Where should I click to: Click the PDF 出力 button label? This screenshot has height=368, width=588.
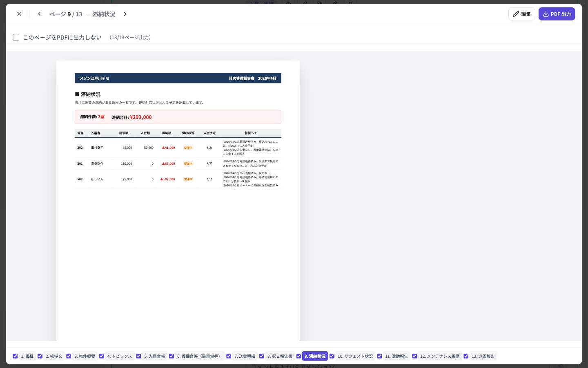pos(561,14)
